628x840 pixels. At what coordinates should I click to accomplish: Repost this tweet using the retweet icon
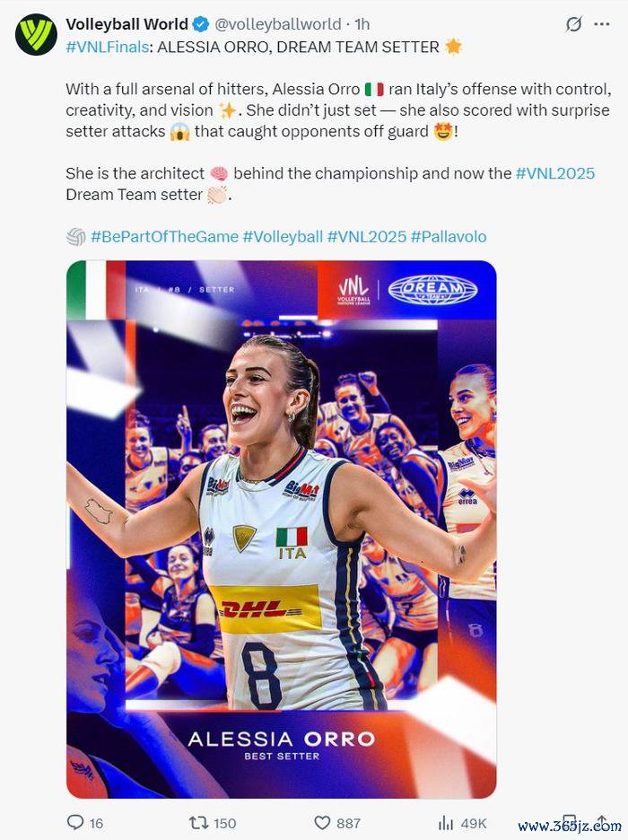pos(197,822)
